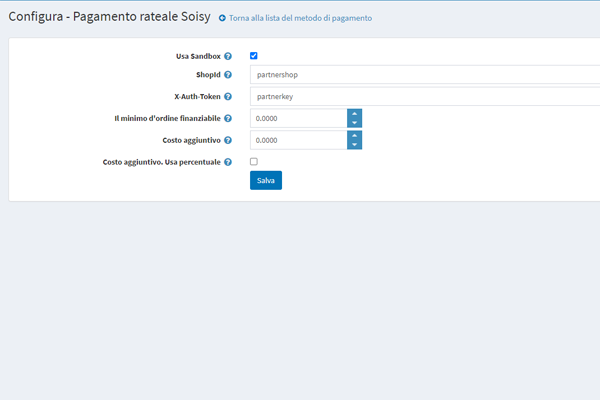Increase Costo aggiuntivo value with up arrow
This screenshot has height=400, width=600.
point(354,136)
